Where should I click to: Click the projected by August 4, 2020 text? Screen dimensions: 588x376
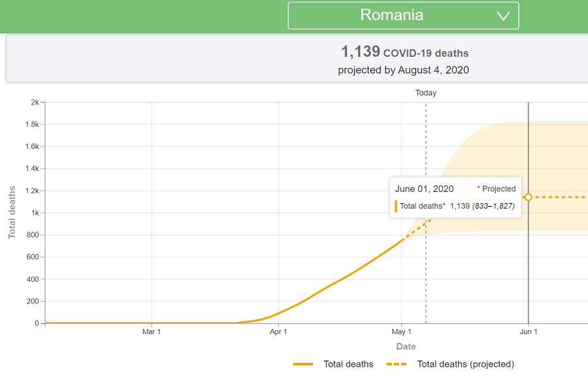tap(403, 70)
